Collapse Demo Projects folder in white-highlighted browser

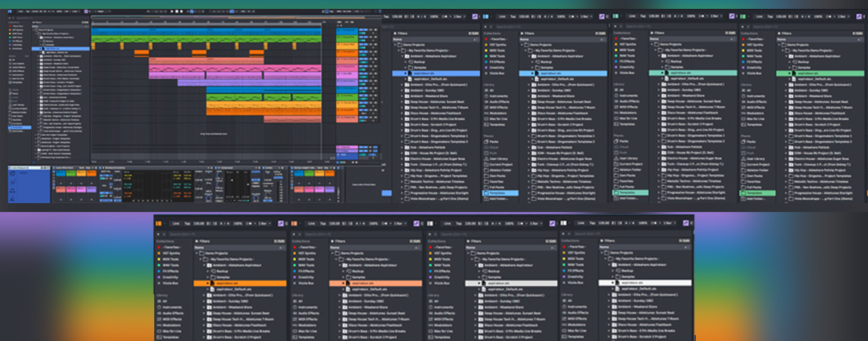(603, 253)
